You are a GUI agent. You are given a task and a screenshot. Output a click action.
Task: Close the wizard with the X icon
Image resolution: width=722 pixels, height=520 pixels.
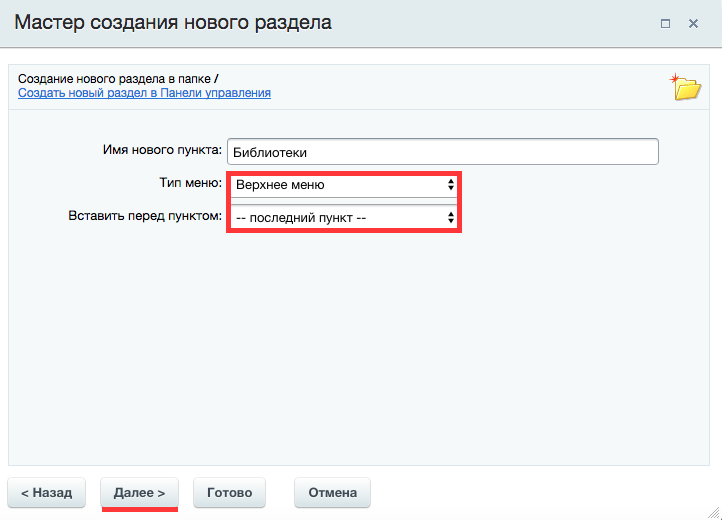[x=692, y=22]
